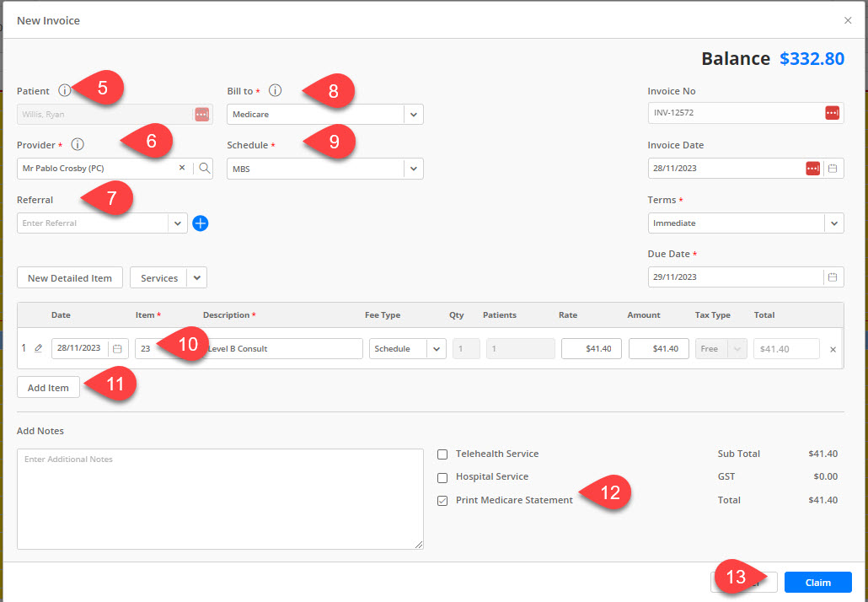The image size is (868, 602).
Task: Open the Terms dropdown set to Immediate
Action: point(834,223)
